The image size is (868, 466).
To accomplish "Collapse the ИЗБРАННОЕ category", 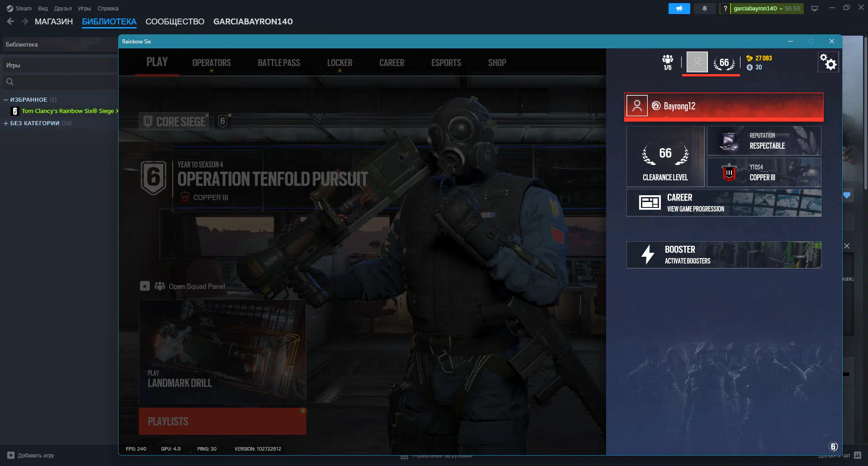I will tap(6, 99).
